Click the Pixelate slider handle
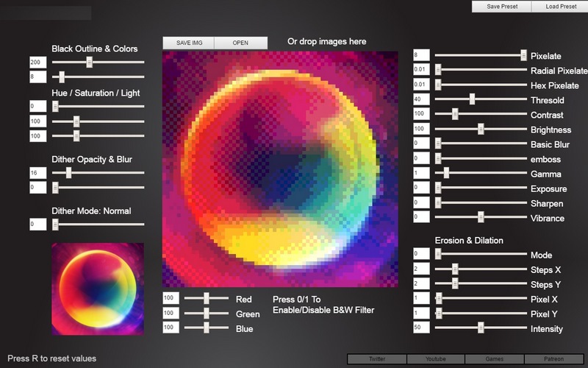Screen dimensions: 588x368 point(523,55)
